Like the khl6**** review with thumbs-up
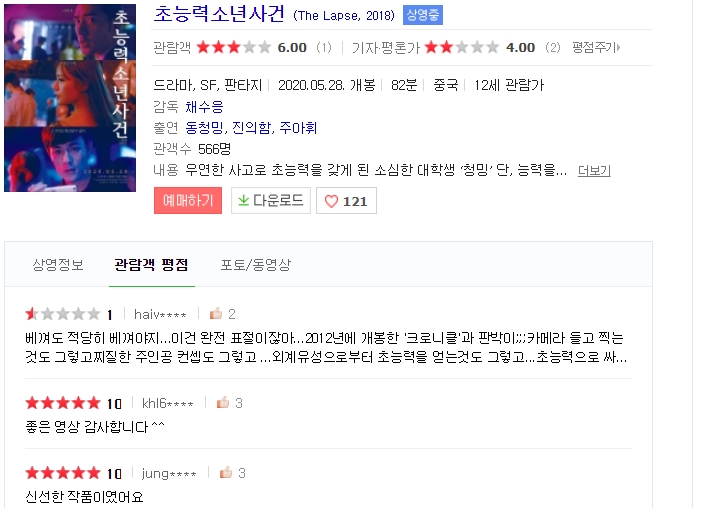712x508 pixels. [222, 402]
